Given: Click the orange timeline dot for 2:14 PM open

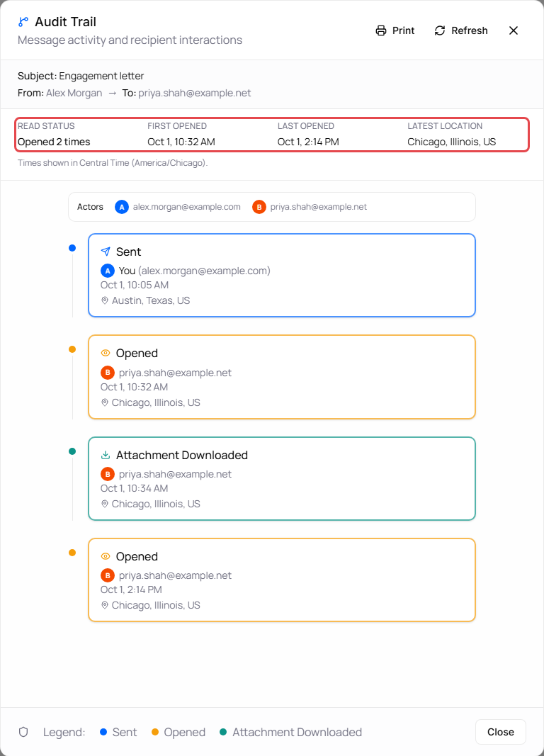Looking at the screenshot, I should [x=72, y=553].
